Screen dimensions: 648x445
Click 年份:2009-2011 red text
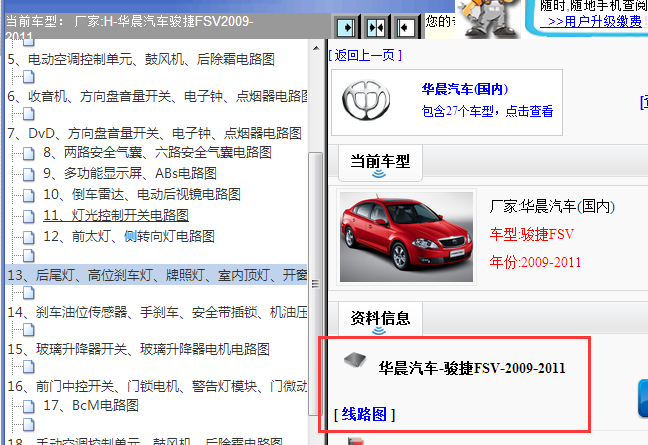[x=535, y=262]
